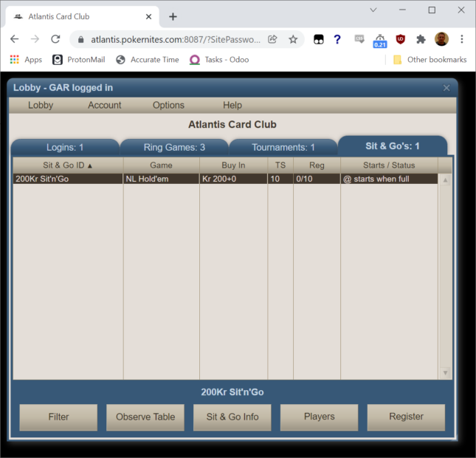Image resolution: width=476 pixels, height=458 pixels.
Task: Open the Extensions puzzle piece icon
Action: pyautogui.click(x=421, y=39)
